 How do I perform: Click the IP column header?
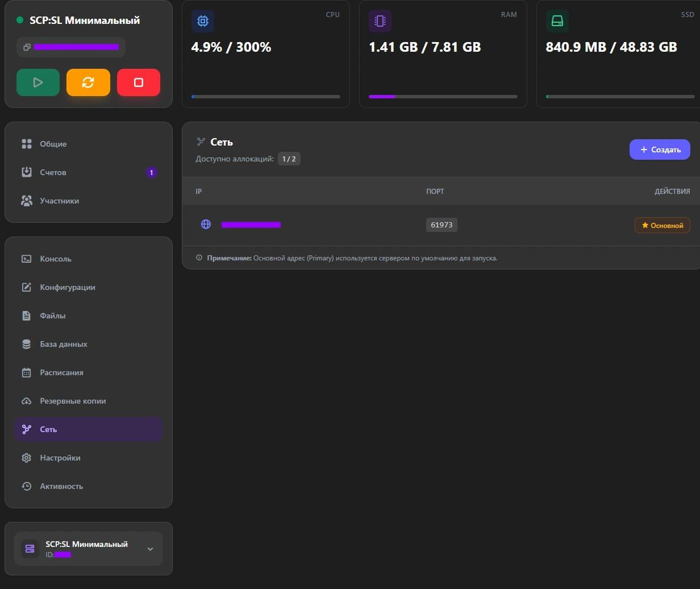click(x=199, y=191)
